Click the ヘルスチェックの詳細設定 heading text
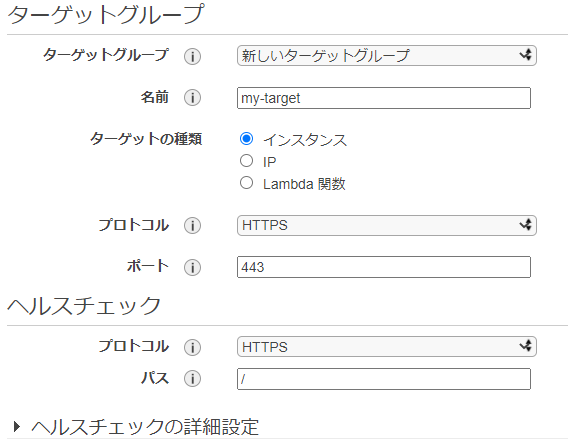568x447 pixels. point(145,427)
